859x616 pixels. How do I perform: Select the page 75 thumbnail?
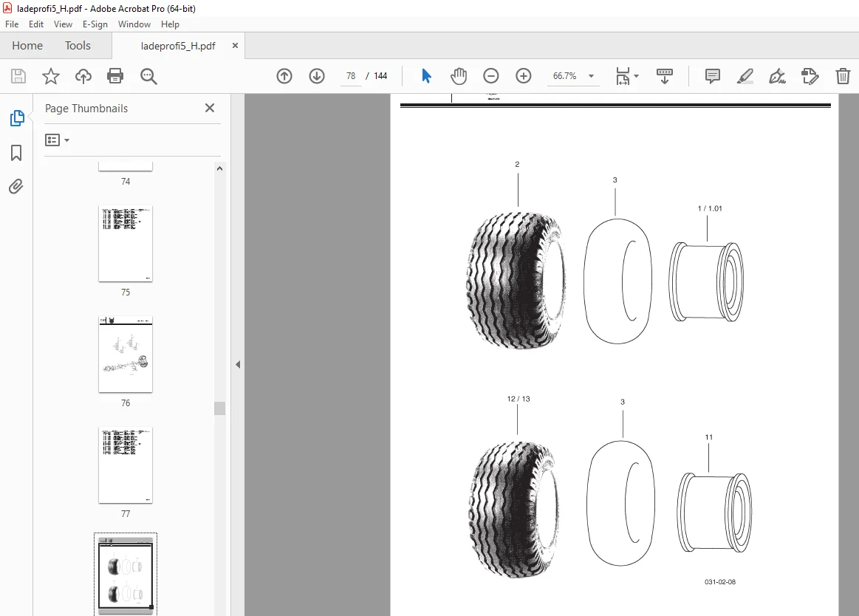pos(126,244)
